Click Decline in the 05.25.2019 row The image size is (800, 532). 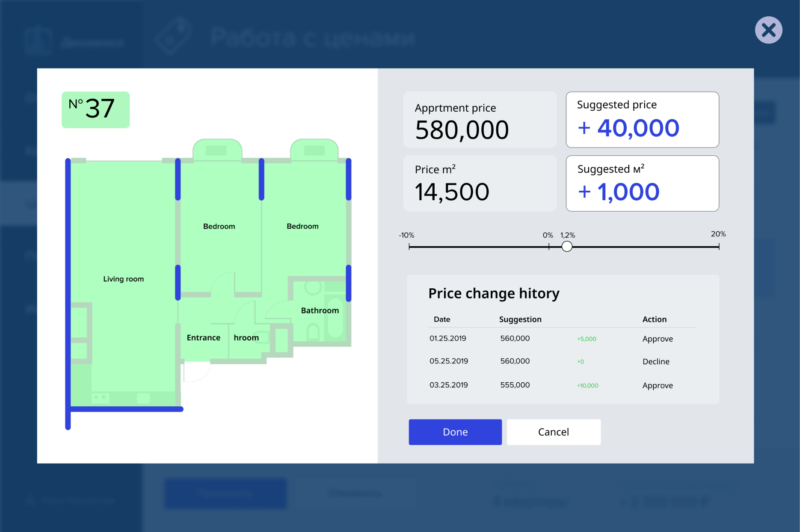click(x=656, y=361)
